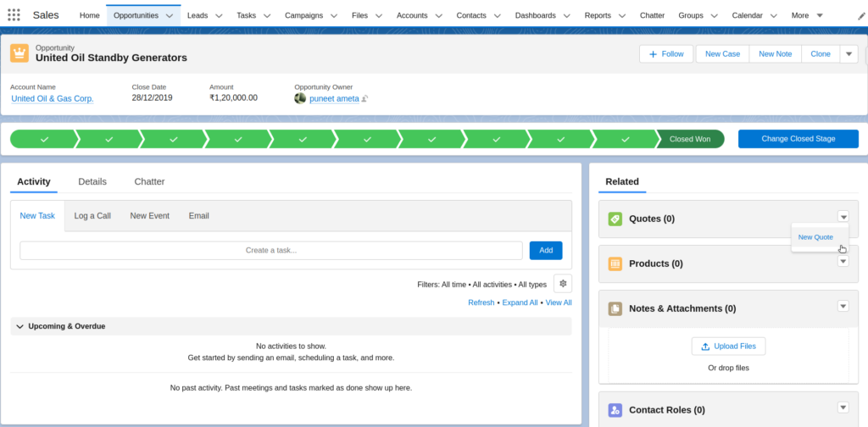Click the Change Closed Stage button
This screenshot has width=868, height=427.
[x=798, y=139]
